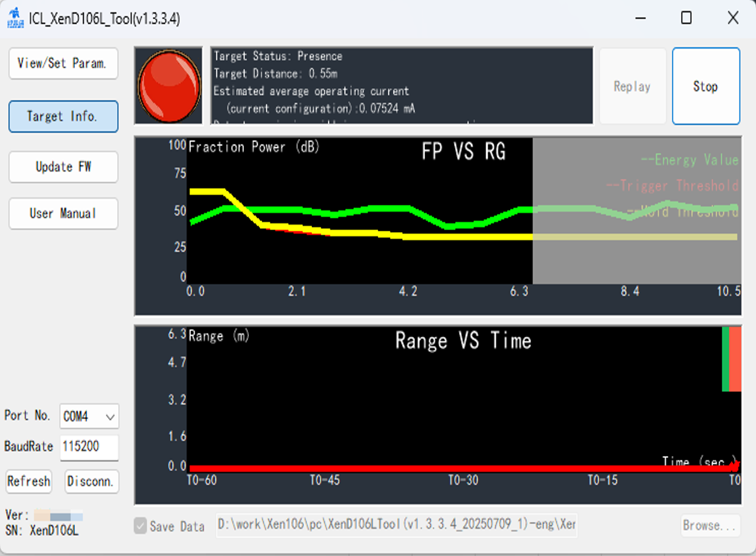Click the red marker at T0 on range chart

click(x=734, y=464)
